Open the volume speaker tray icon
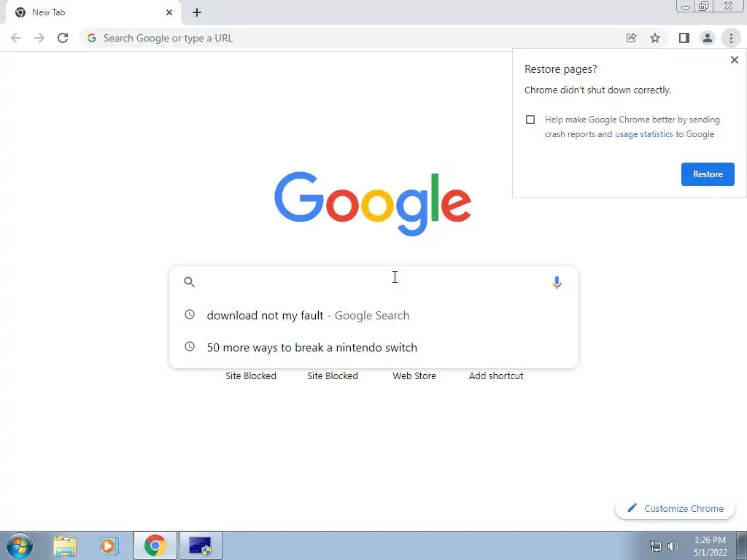This screenshot has width=747, height=560. coord(673,546)
